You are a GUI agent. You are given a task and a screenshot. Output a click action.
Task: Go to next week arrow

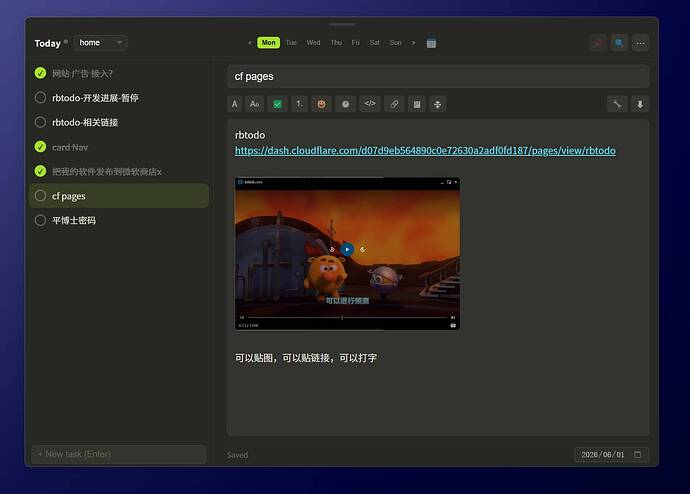413,43
